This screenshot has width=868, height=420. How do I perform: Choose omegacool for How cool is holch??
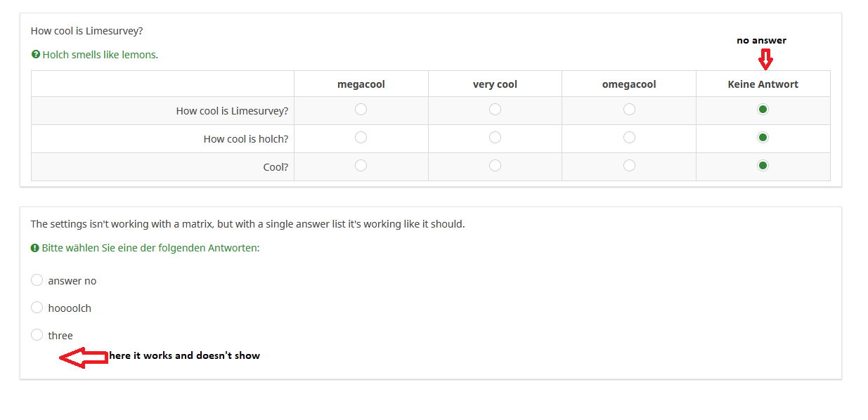click(x=629, y=138)
